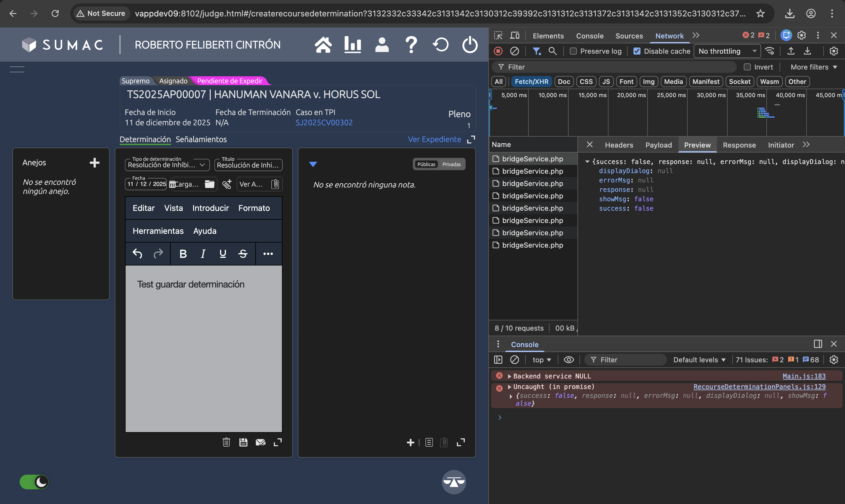
Task: Click the trash icon below the editor
Action: [x=226, y=442]
